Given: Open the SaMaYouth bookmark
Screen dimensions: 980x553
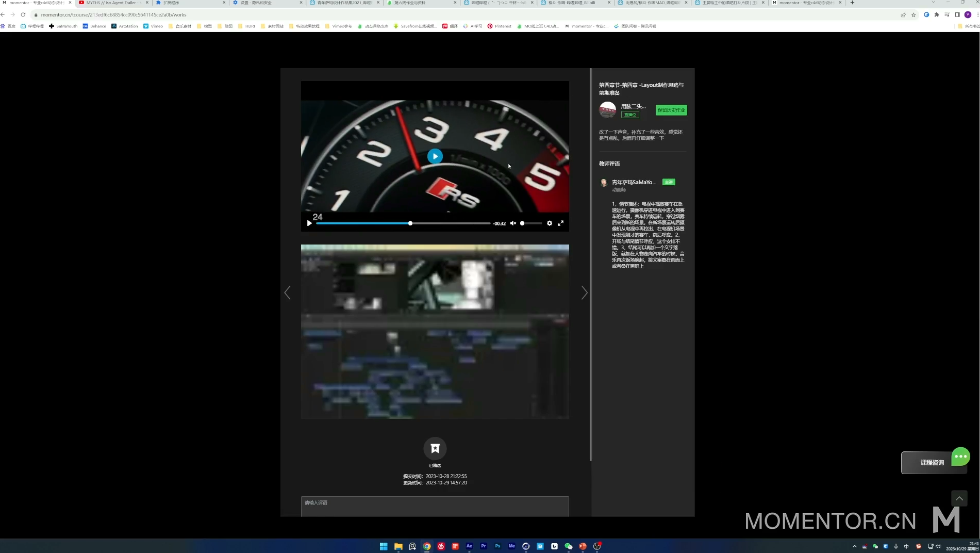Looking at the screenshot, I should pos(63,26).
